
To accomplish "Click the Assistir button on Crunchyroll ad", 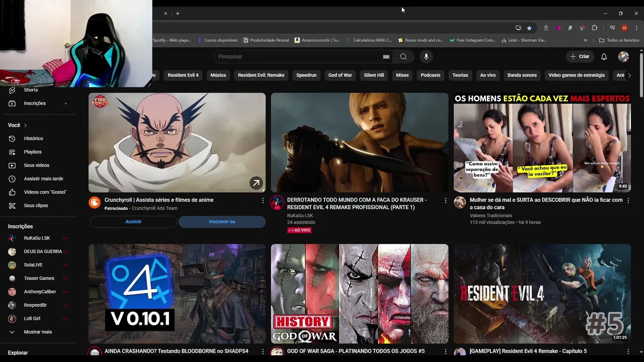I will coord(133,222).
